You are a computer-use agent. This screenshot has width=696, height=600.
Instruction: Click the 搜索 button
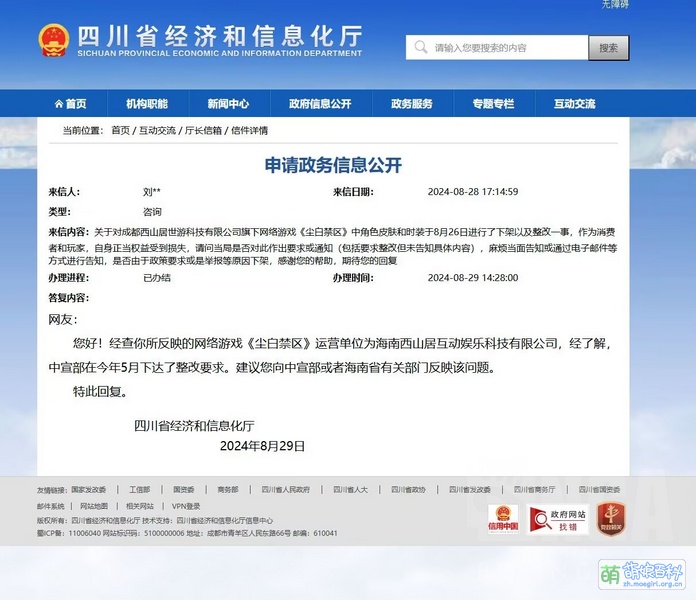click(609, 47)
